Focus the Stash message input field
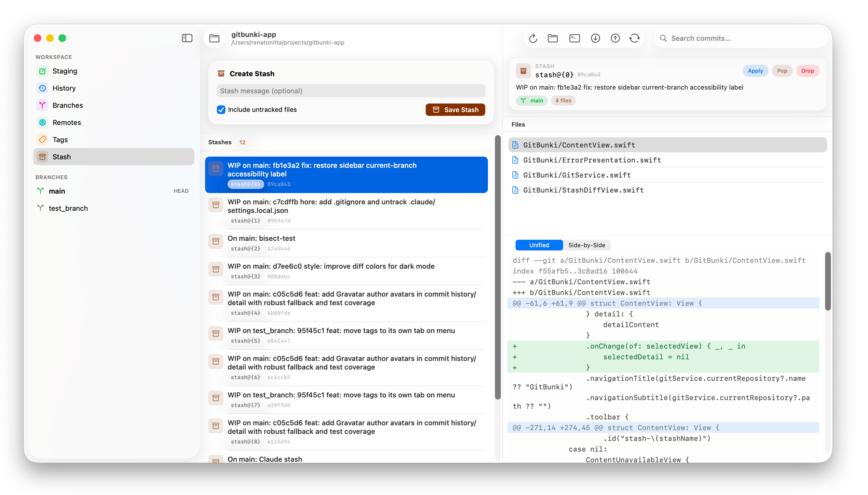The width and height of the screenshot is (868, 495). coord(351,91)
